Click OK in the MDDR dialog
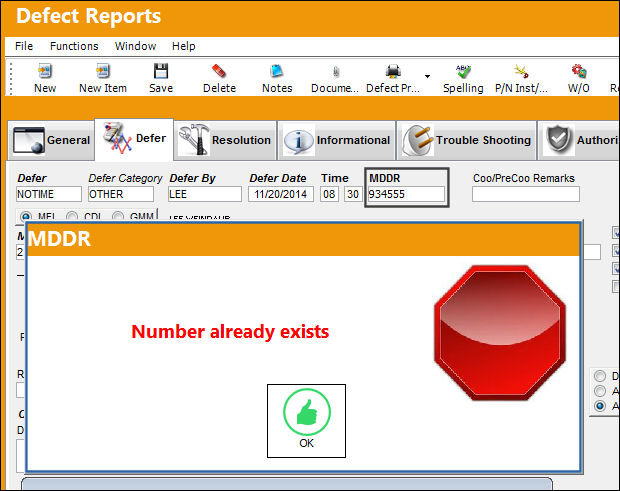Screen dimensions: 620x491 coord(306,421)
